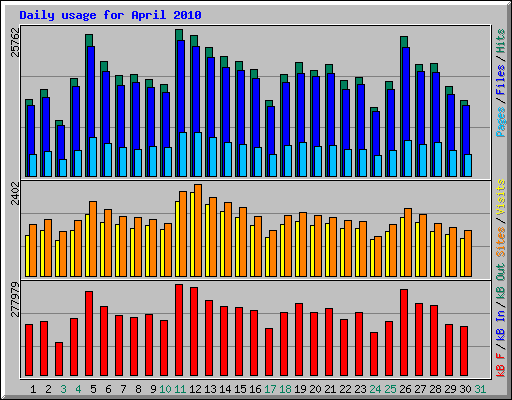Select the 277979 axis value
This screenshot has height=400, width=512.
[x=16, y=299]
